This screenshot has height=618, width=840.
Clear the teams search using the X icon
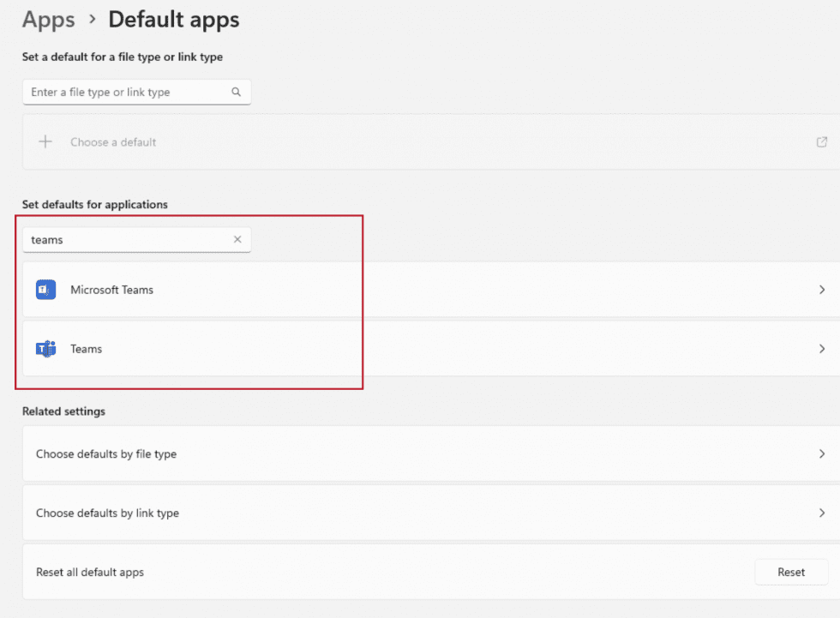click(x=237, y=239)
